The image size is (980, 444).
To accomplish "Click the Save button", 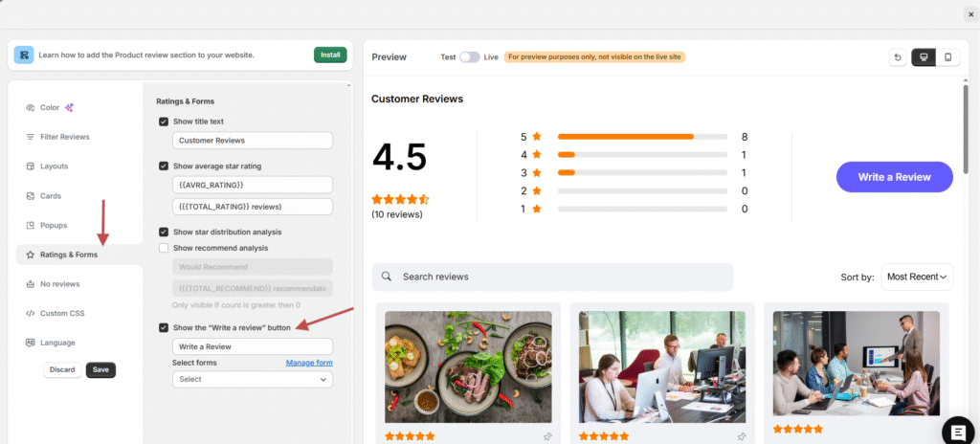I will tap(100, 369).
